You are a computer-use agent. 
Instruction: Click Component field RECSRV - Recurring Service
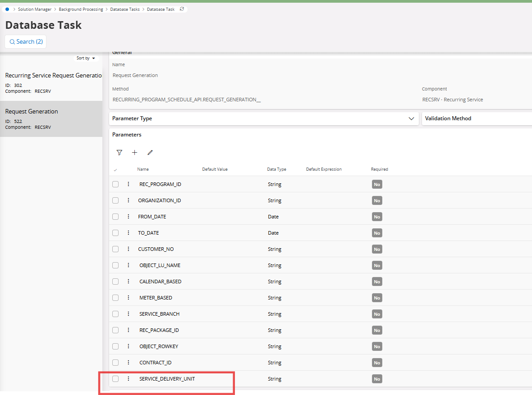(453, 100)
